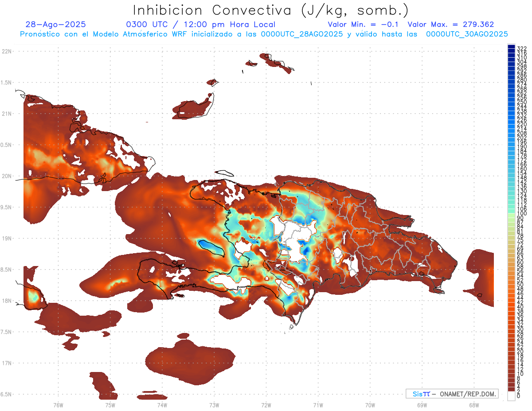The image size is (532, 411).
Task: Click the '0000UTC_28AGO2025' initialization timestamp
Action: click(x=301, y=34)
